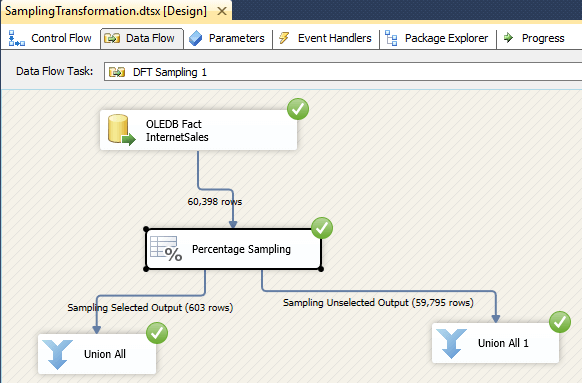
Task: Click the Sampling Unselected Output path label
Action: pyautogui.click(x=378, y=303)
